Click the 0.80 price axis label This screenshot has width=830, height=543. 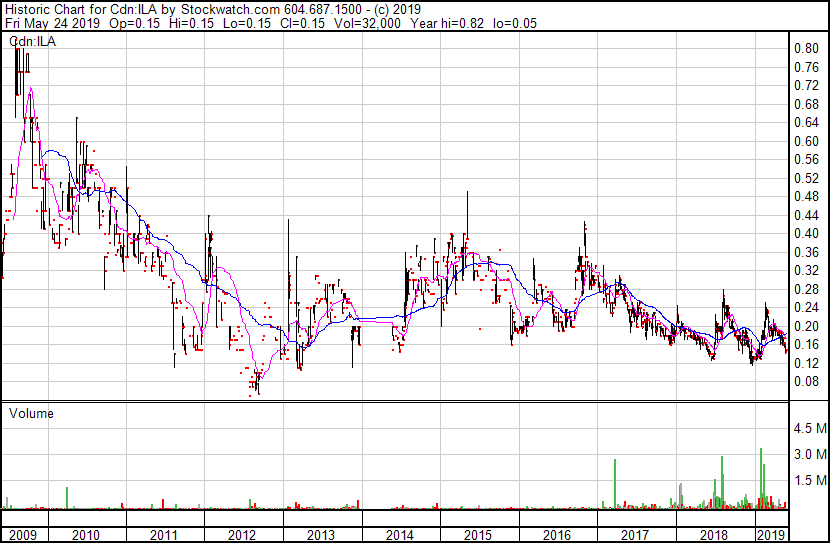806,48
